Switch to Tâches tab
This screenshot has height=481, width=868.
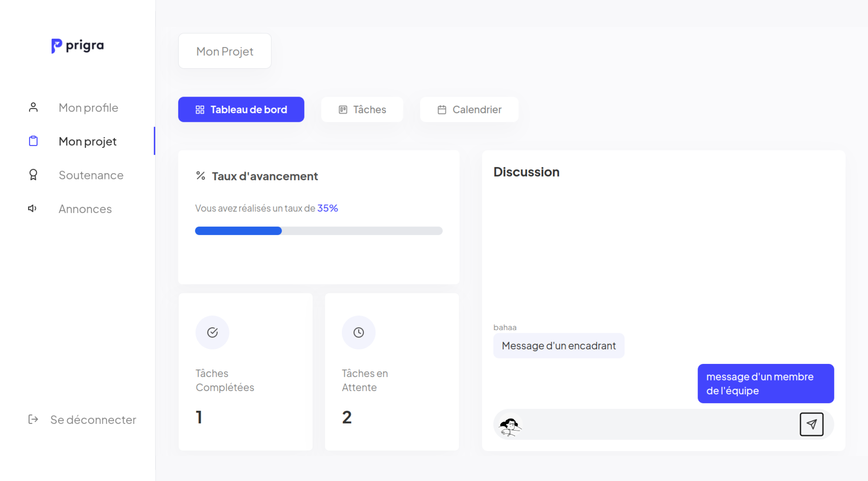[362, 110]
